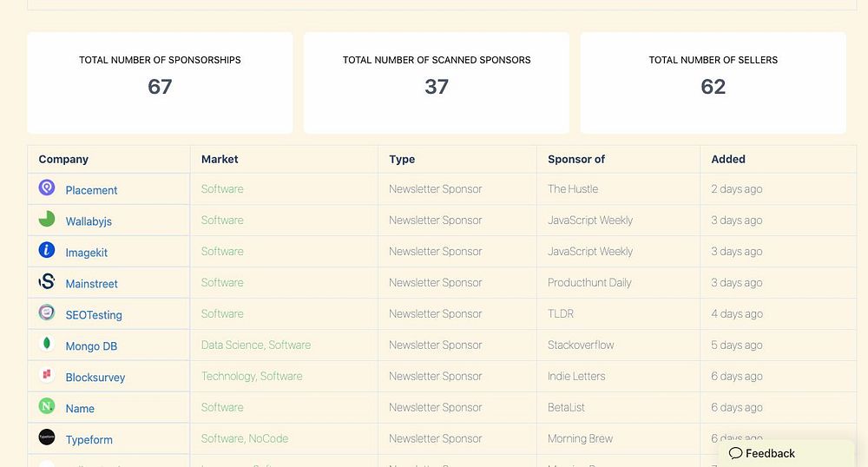Click the Blocksurvey logo icon
This screenshot has width=868, height=467.
[x=47, y=375]
